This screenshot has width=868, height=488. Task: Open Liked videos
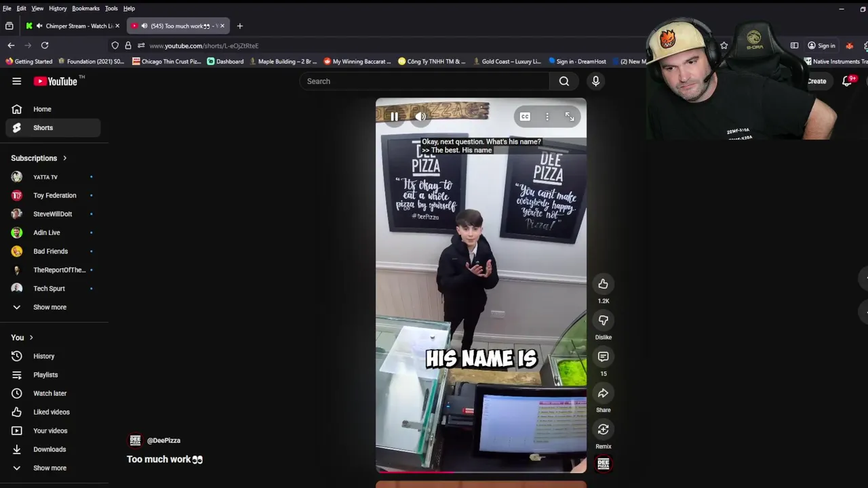53,412
